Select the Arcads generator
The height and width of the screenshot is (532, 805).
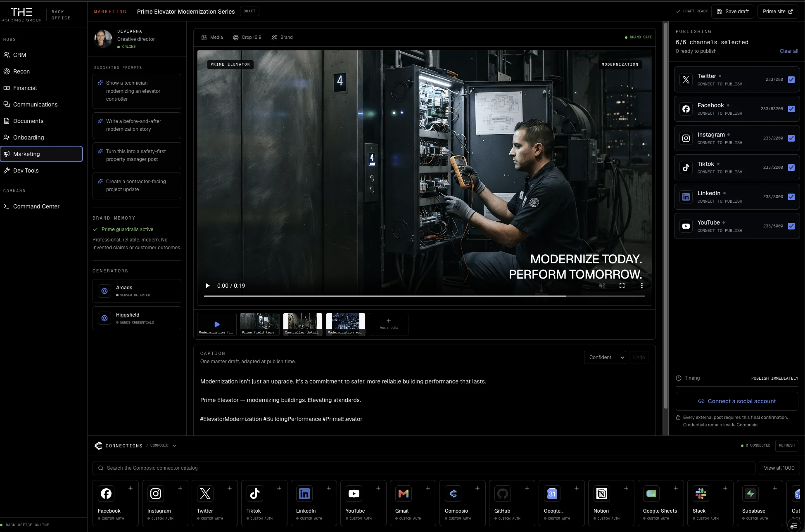[137, 291]
